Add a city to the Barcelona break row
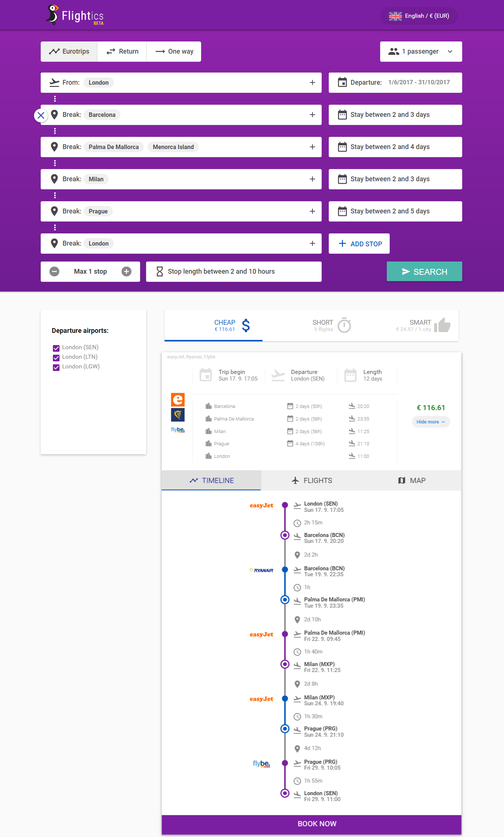The width and height of the screenshot is (504, 837). click(x=312, y=115)
